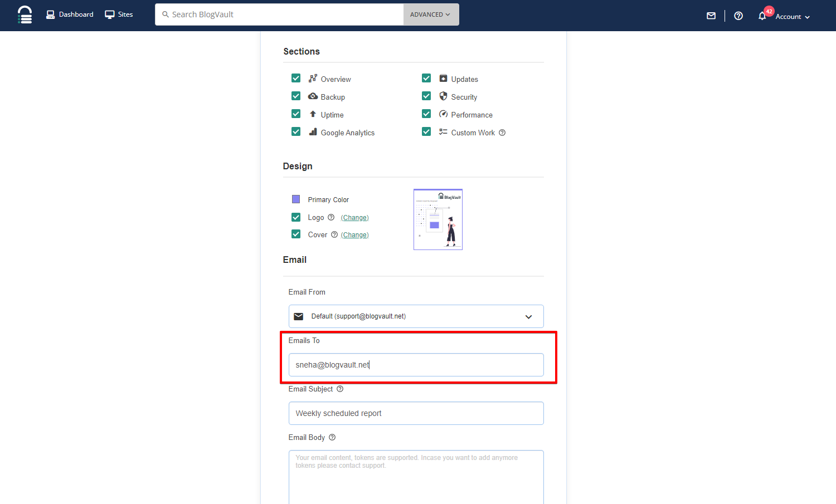Disable the Performance section checkbox
Image resolution: width=836 pixels, height=504 pixels.
coord(426,114)
